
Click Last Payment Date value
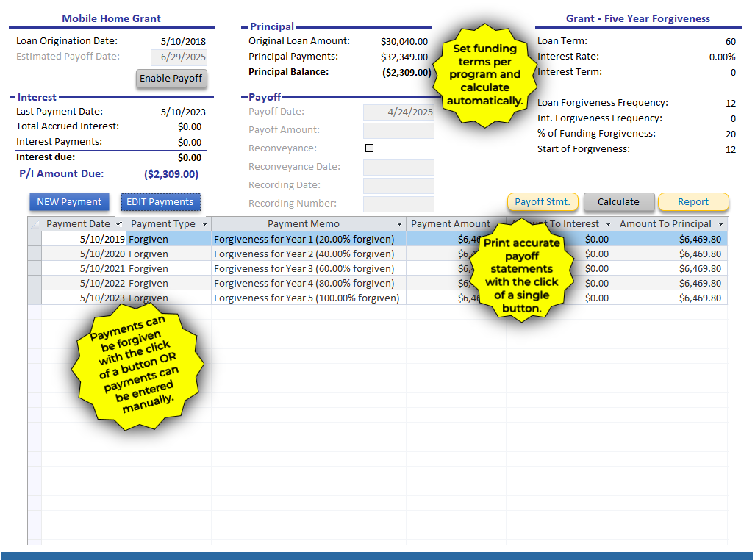(183, 112)
